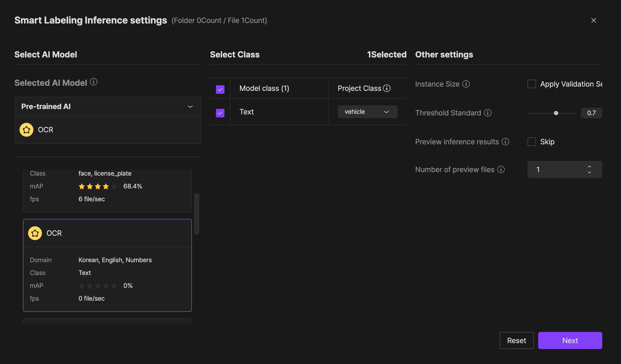The image size is (621, 364).
Task: Click the threshold value field 0.7
Action: pyautogui.click(x=591, y=113)
